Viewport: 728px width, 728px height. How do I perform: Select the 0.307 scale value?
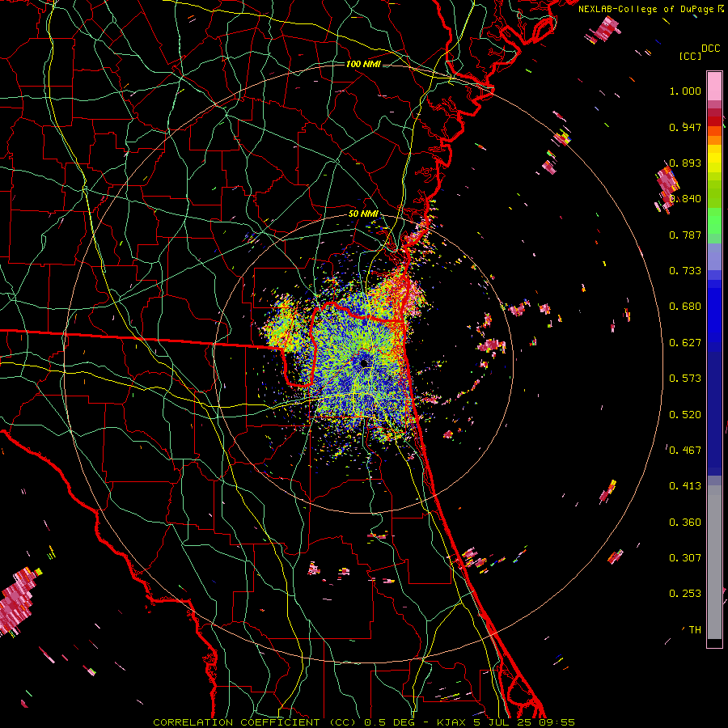[685, 558]
